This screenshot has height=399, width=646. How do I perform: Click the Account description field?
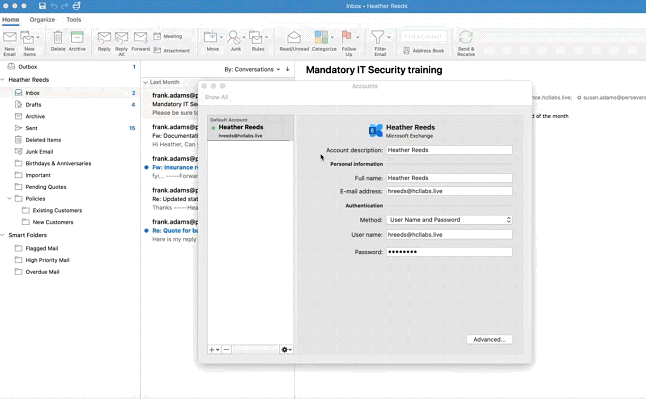pyautogui.click(x=449, y=150)
